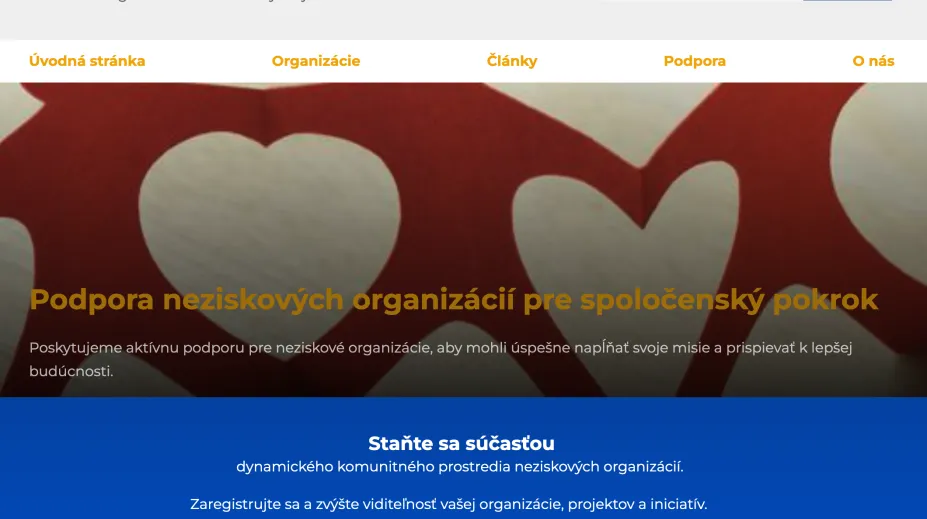Image resolution: width=927 pixels, height=519 pixels.
Task: Open the Články navigation link
Action: (512, 61)
